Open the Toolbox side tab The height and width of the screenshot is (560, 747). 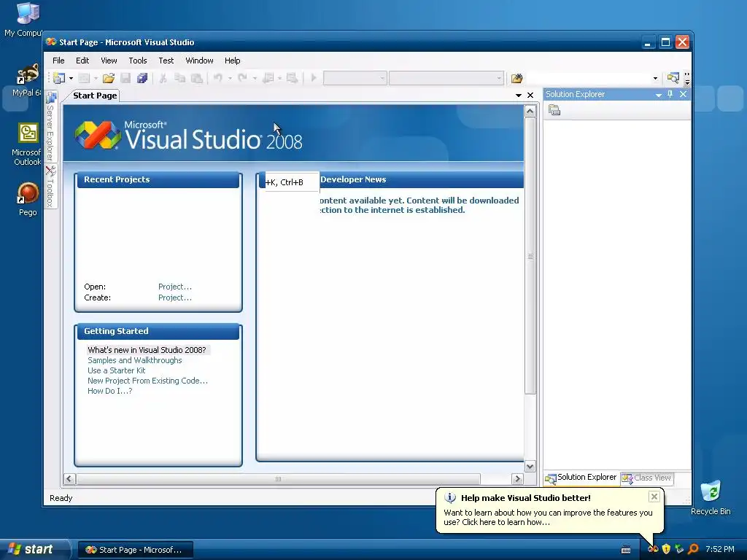click(51, 186)
